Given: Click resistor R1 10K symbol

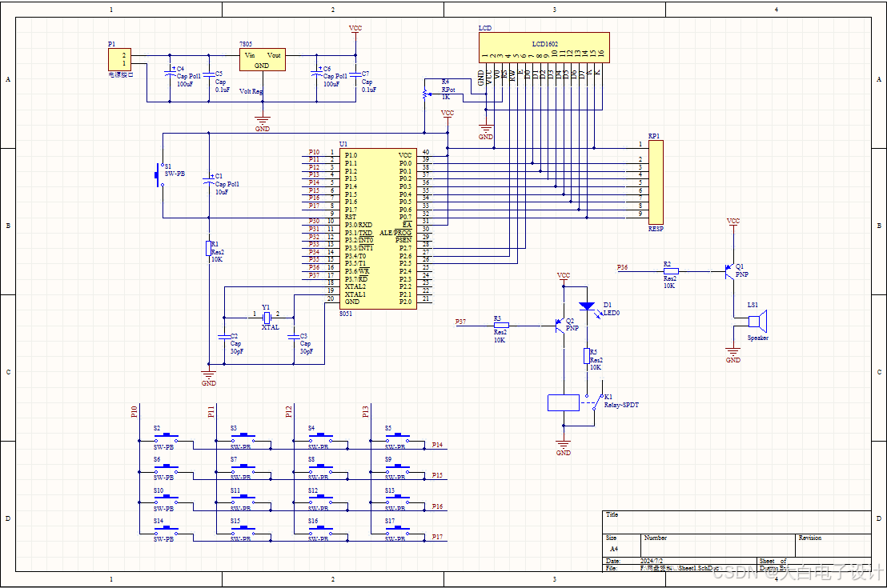Looking at the screenshot, I should [209, 248].
